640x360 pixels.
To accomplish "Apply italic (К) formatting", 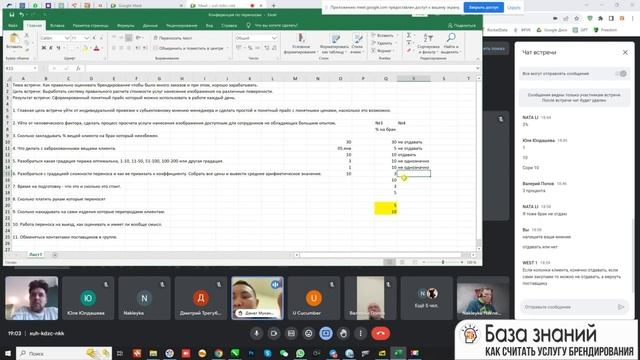I will [x=51, y=48].
